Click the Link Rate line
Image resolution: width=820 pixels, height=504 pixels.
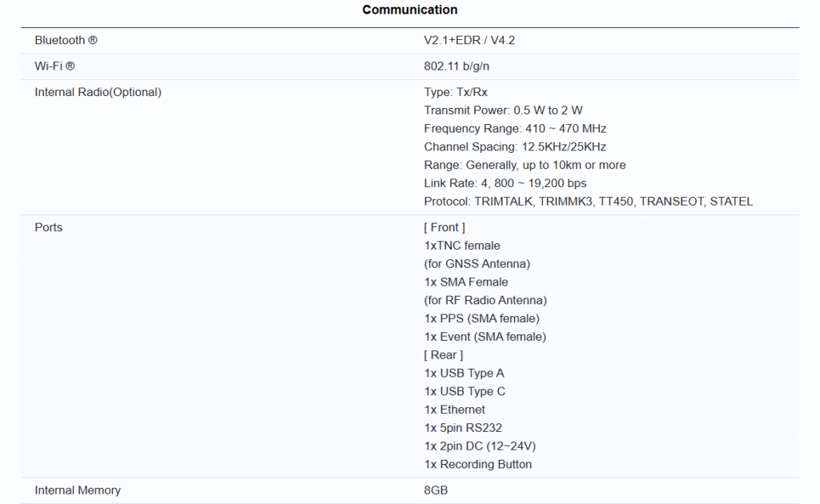tap(504, 183)
